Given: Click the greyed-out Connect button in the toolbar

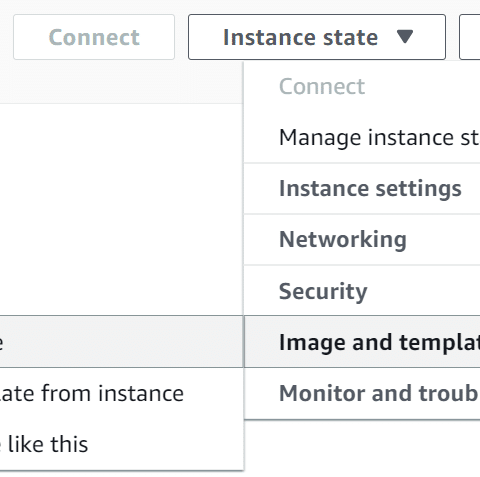Looking at the screenshot, I should click(94, 37).
